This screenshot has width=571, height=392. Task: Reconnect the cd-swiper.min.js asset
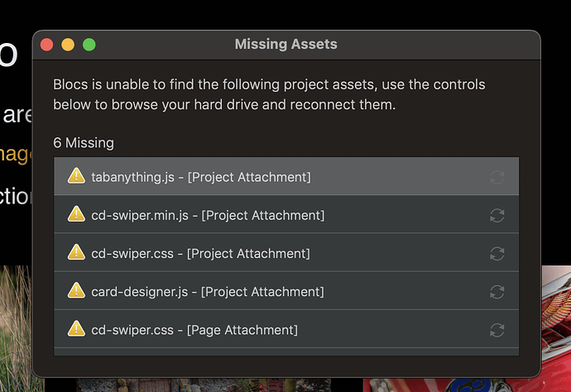(x=497, y=215)
